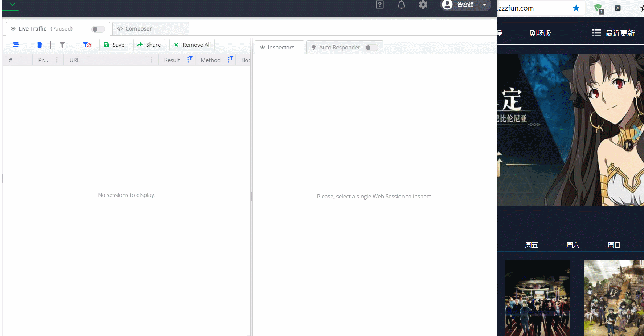Open the notifications bell
644x336 pixels.
[x=401, y=5]
